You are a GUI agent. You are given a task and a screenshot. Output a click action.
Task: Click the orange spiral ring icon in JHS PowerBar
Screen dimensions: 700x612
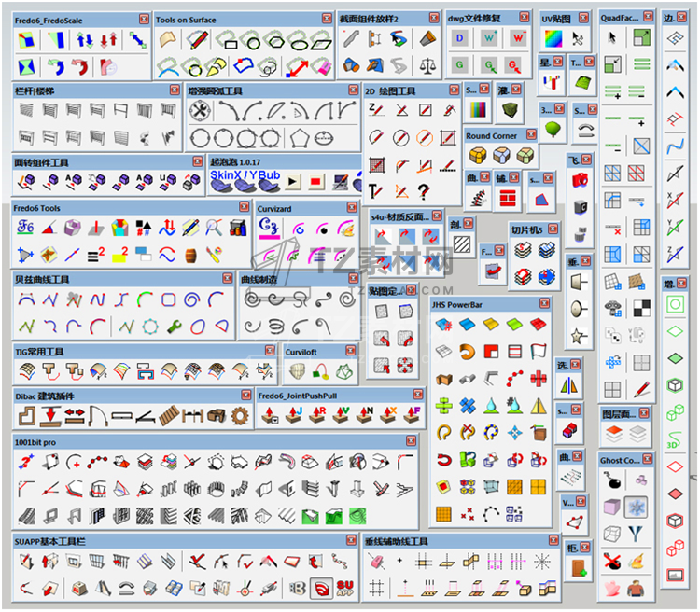467,352
